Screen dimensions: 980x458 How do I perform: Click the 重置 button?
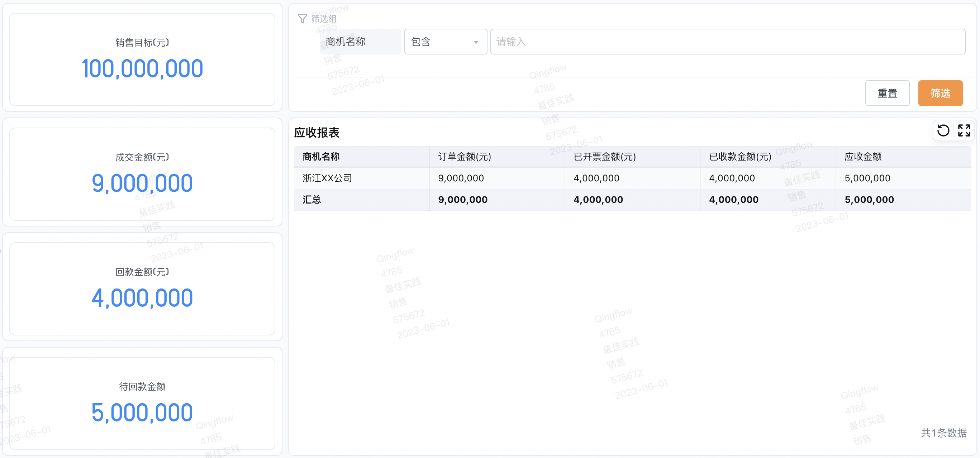pos(887,93)
